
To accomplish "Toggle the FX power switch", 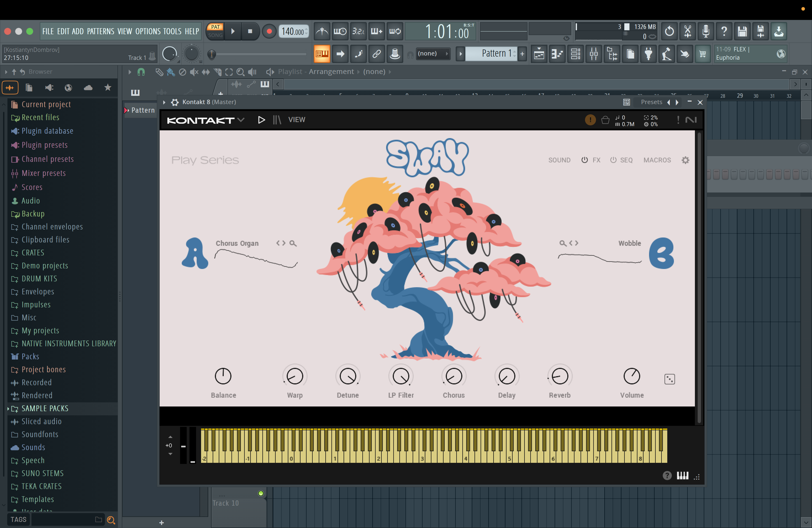I will [584, 160].
